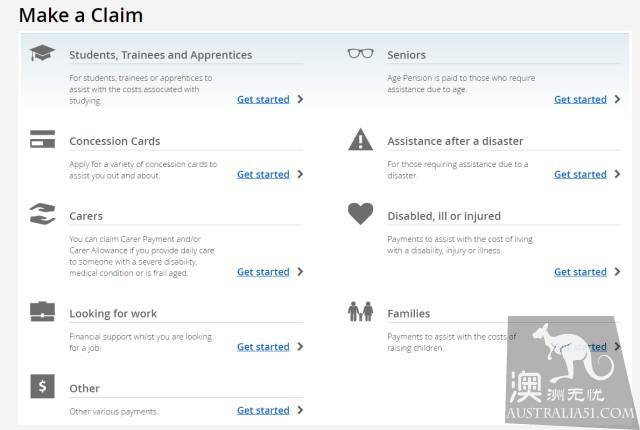The image size is (640, 430).
Task: Open Get started for Other payments
Action: (x=263, y=410)
